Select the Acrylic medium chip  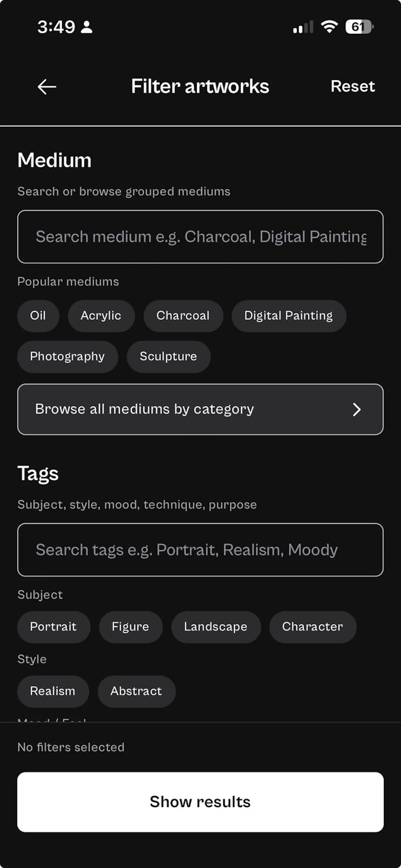point(101,316)
